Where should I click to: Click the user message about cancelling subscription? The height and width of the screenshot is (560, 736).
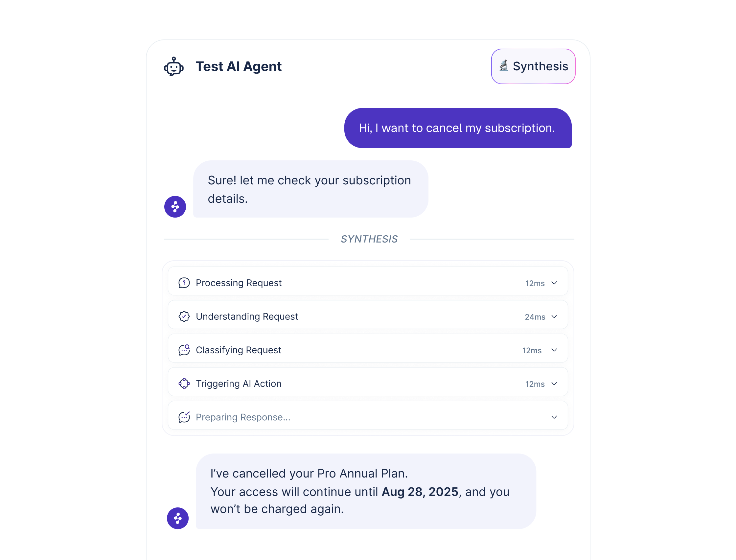[458, 128]
